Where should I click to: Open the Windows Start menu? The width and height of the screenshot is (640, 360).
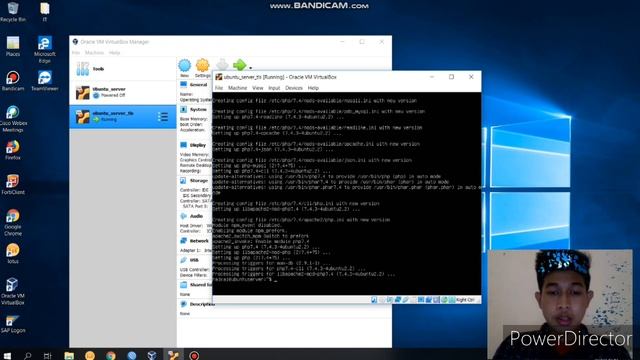tap(7, 356)
